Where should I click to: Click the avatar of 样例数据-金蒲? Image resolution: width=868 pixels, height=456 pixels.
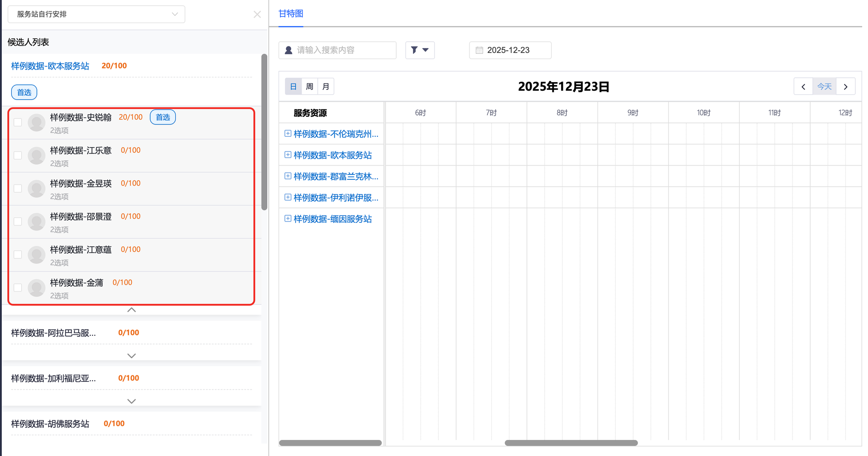(36, 288)
